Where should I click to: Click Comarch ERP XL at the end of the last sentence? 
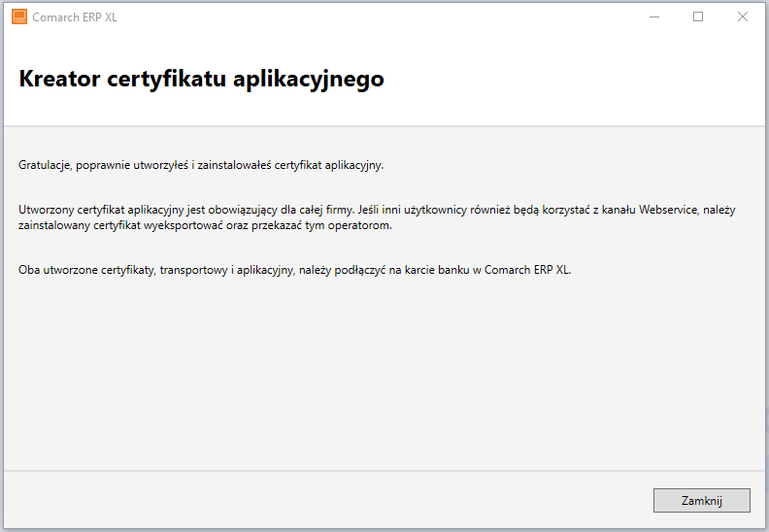coord(527,270)
